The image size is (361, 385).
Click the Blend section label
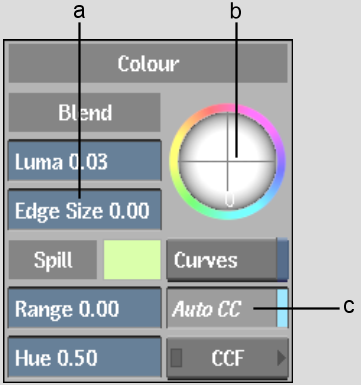[x=85, y=112]
